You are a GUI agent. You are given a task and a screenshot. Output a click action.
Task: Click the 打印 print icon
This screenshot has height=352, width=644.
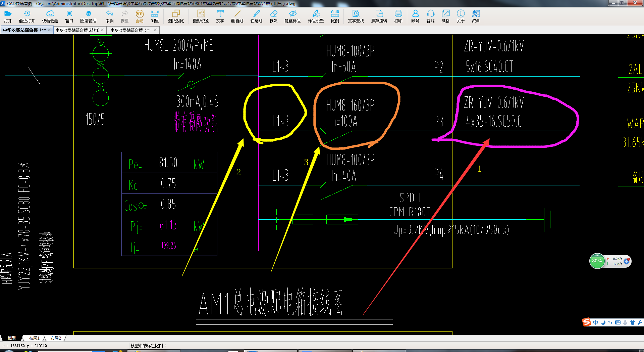click(398, 16)
